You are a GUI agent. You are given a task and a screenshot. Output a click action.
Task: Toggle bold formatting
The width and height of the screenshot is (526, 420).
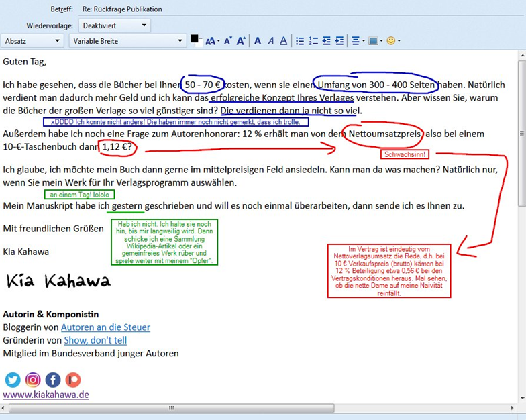[258, 41]
